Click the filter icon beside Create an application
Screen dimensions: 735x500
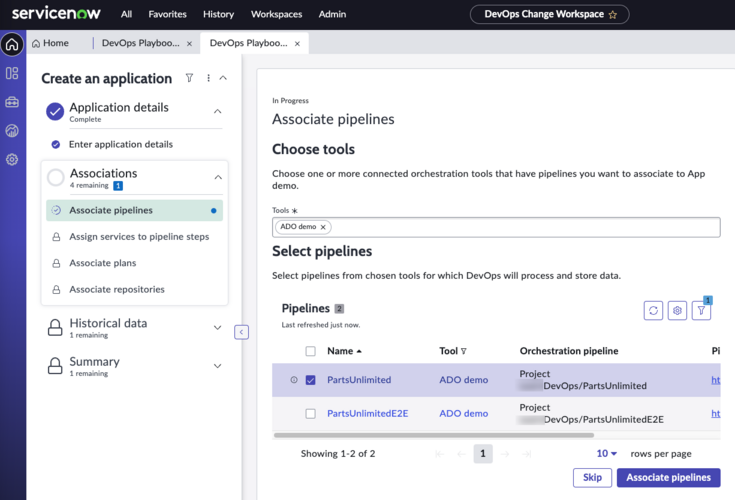click(x=189, y=78)
